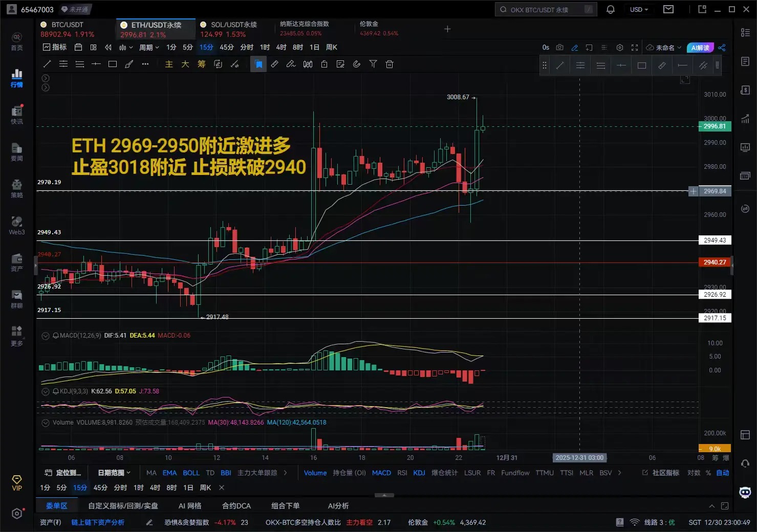The image size is (757, 532).
Task: Switch to the 纳斯达克综合指数 tab
Action: coord(314,29)
